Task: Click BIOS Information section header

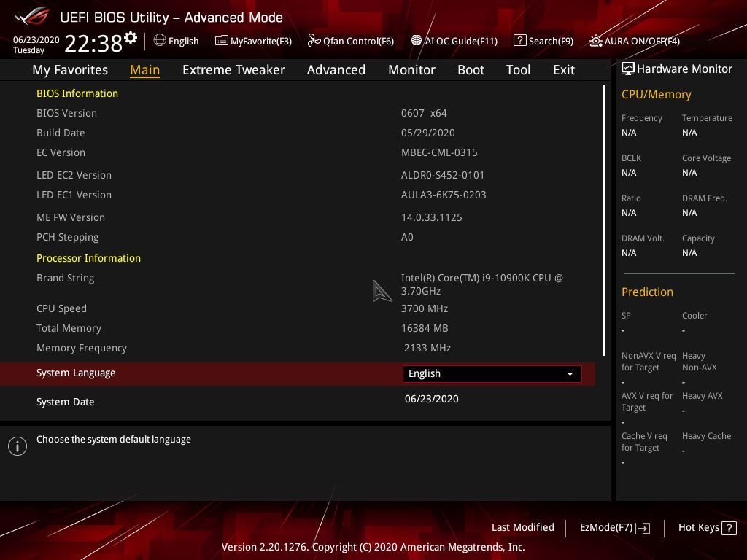Action: tap(77, 93)
